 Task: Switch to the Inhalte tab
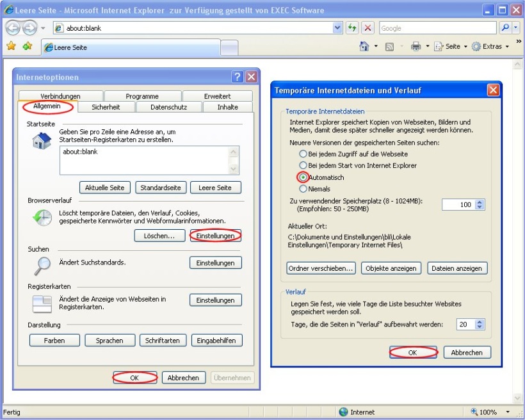pyautogui.click(x=228, y=107)
